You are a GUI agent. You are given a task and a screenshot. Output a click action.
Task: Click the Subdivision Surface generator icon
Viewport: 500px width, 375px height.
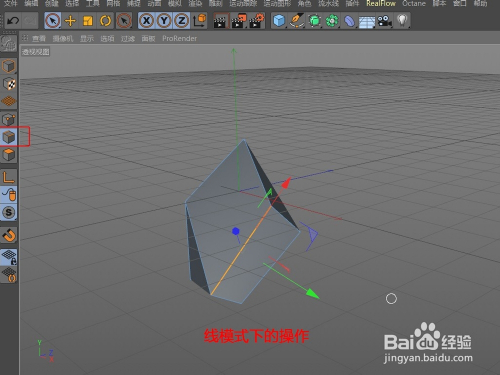(314, 21)
